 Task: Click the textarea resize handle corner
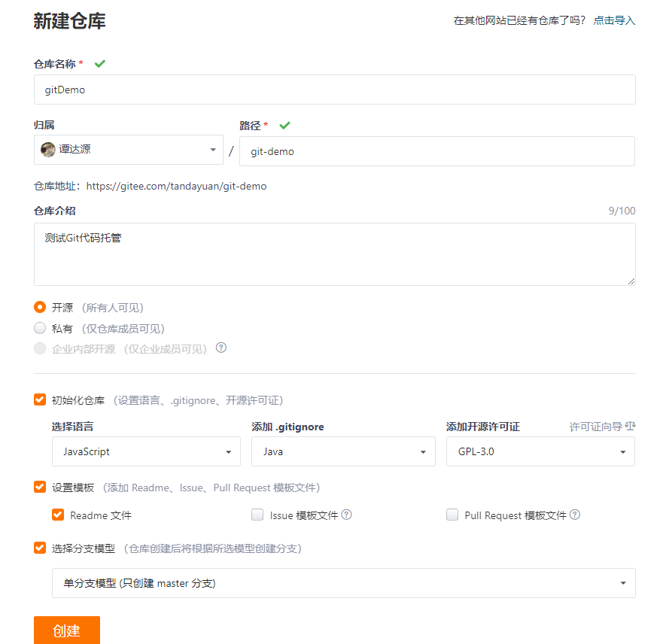pos(631,281)
